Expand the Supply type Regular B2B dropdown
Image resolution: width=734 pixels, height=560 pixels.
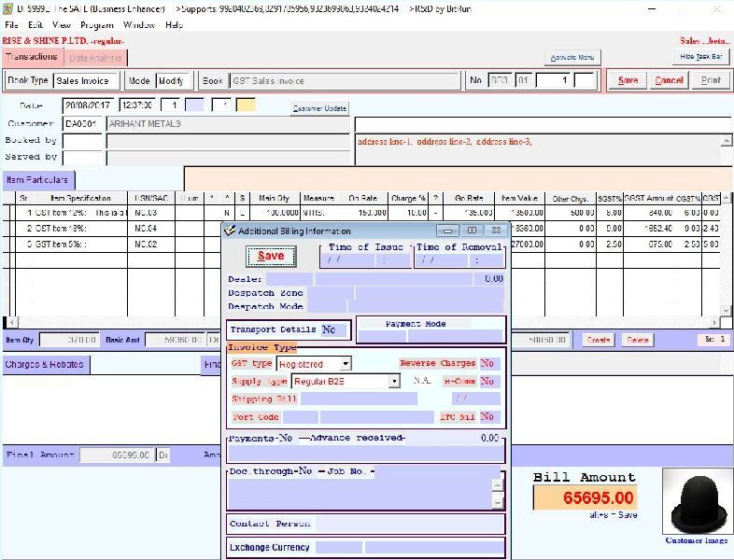(394, 381)
